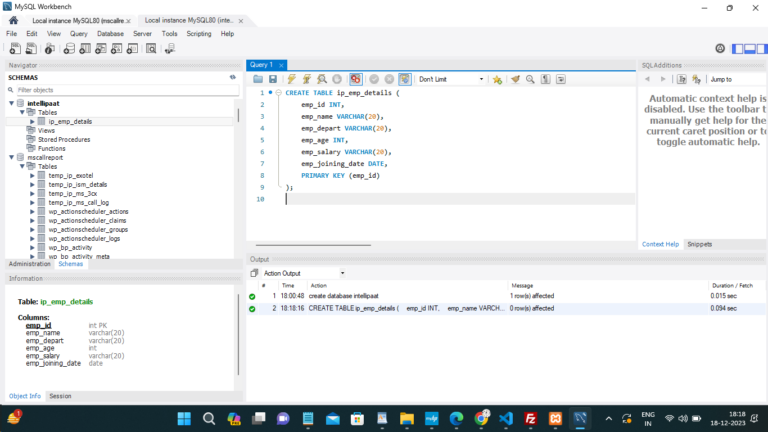Viewport: 768px width, 432px height.
Task: Open script file in Query 1 editor
Action: coord(258,79)
